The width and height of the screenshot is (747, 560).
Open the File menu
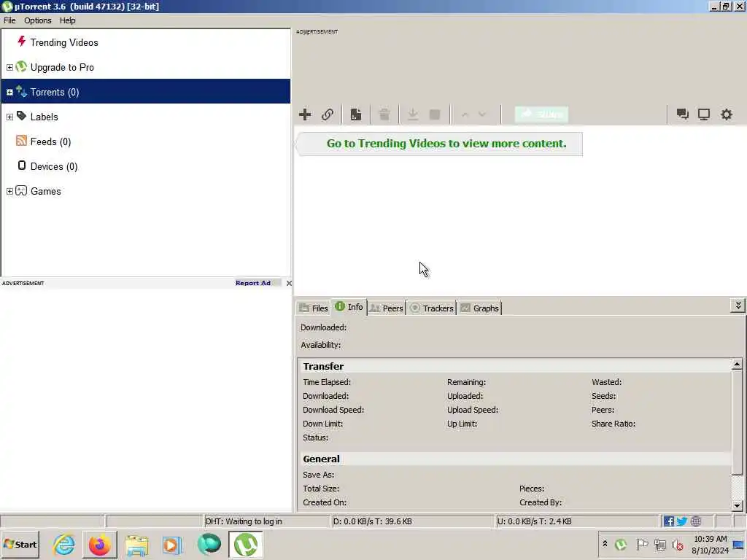(x=9, y=20)
